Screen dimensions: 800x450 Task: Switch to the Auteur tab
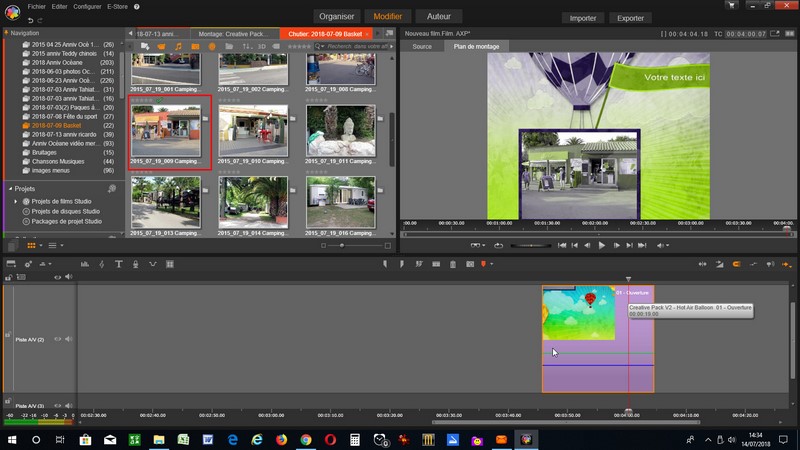coord(439,16)
